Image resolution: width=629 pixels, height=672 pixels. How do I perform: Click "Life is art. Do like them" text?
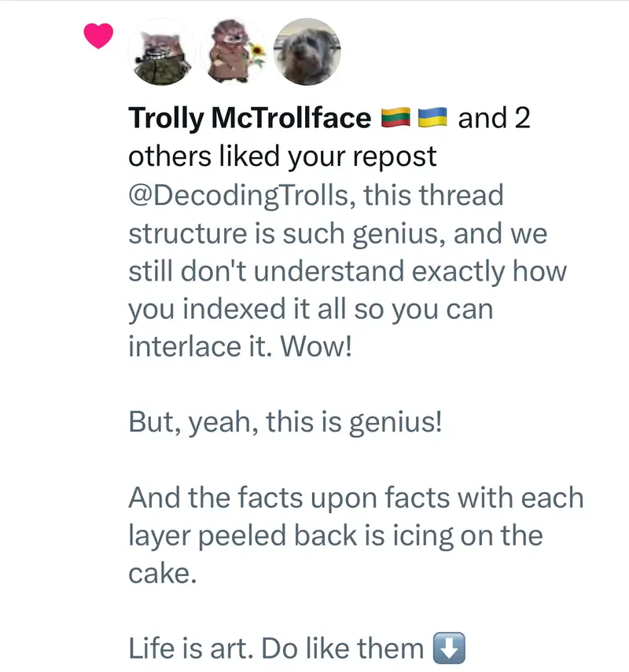[276, 648]
